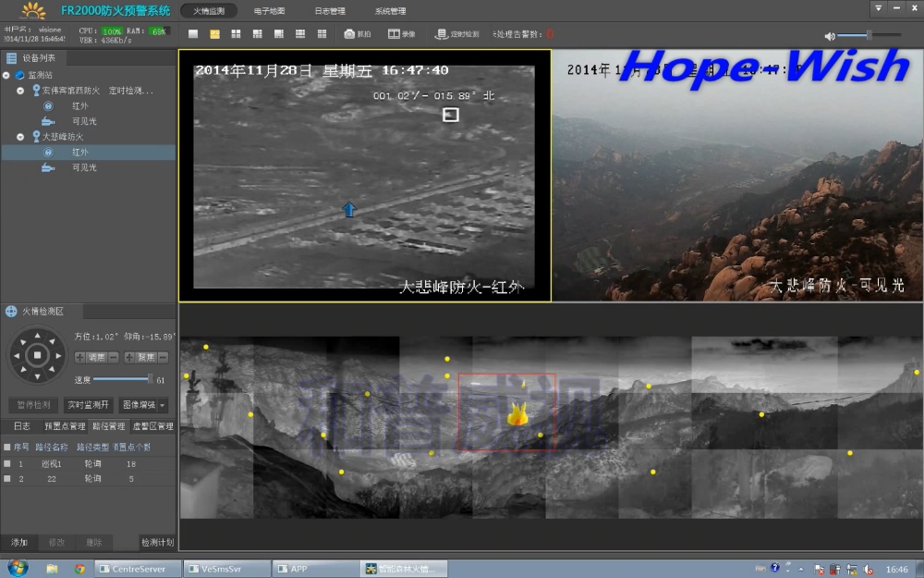Collapse the 大悲峰防火 device node
Screen dimensions: 924x578
[20, 137]
